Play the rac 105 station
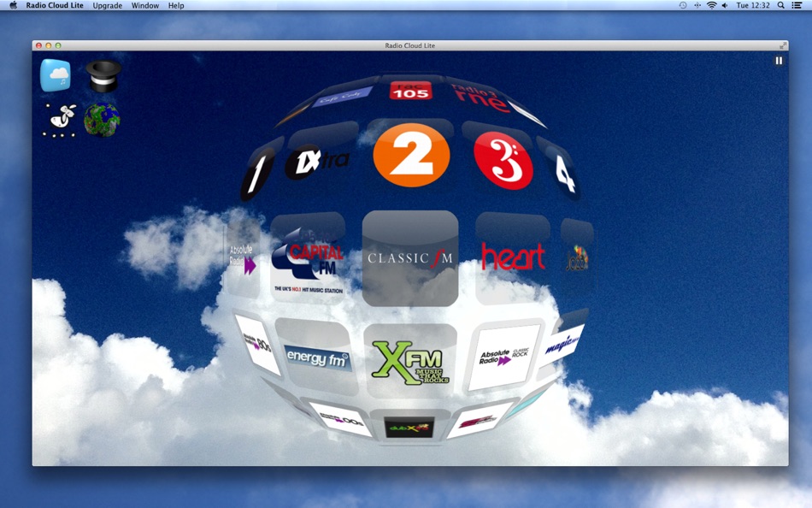The image size is (812, 508). [410, 91]
